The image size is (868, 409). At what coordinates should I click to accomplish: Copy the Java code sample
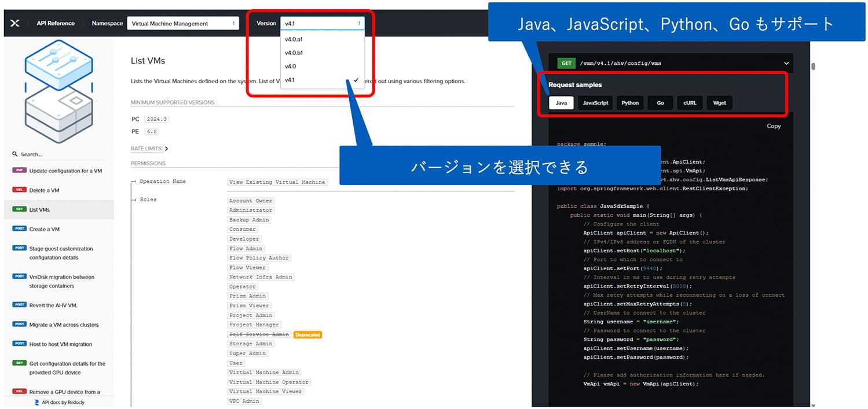coord(774,126)
